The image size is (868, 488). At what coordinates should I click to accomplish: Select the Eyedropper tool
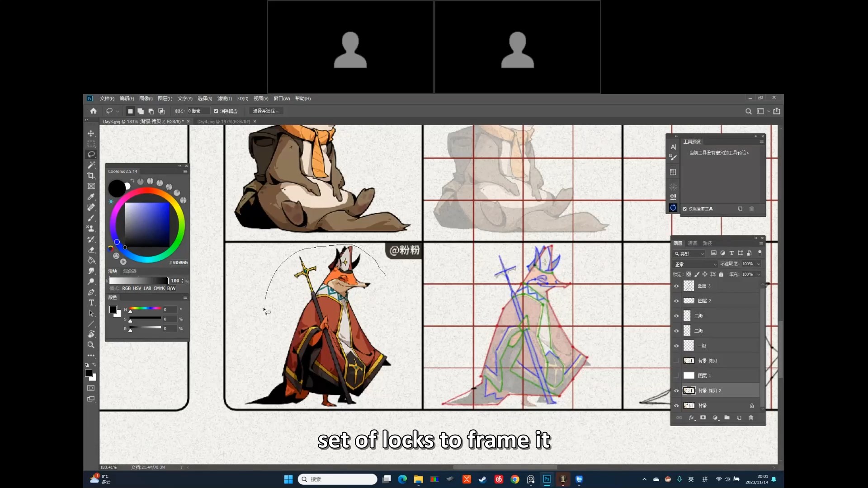(91, 197)
